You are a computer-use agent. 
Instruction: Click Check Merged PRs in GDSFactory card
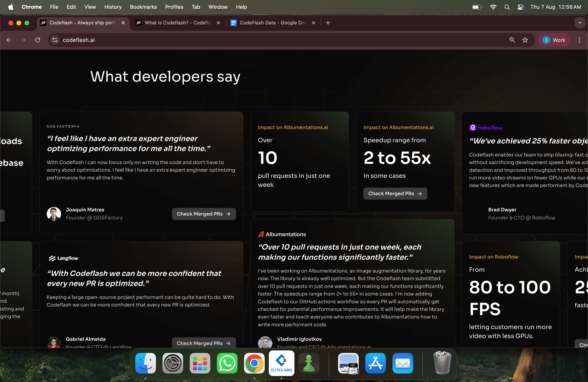tap(204, 214)
